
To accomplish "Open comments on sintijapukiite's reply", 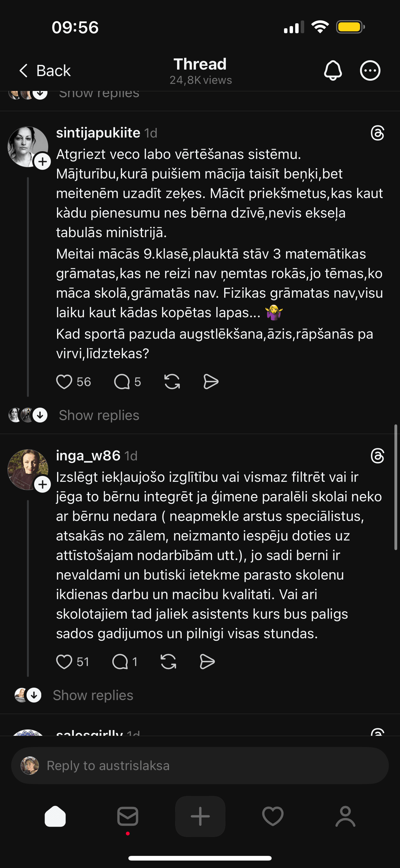I will 122,382.
